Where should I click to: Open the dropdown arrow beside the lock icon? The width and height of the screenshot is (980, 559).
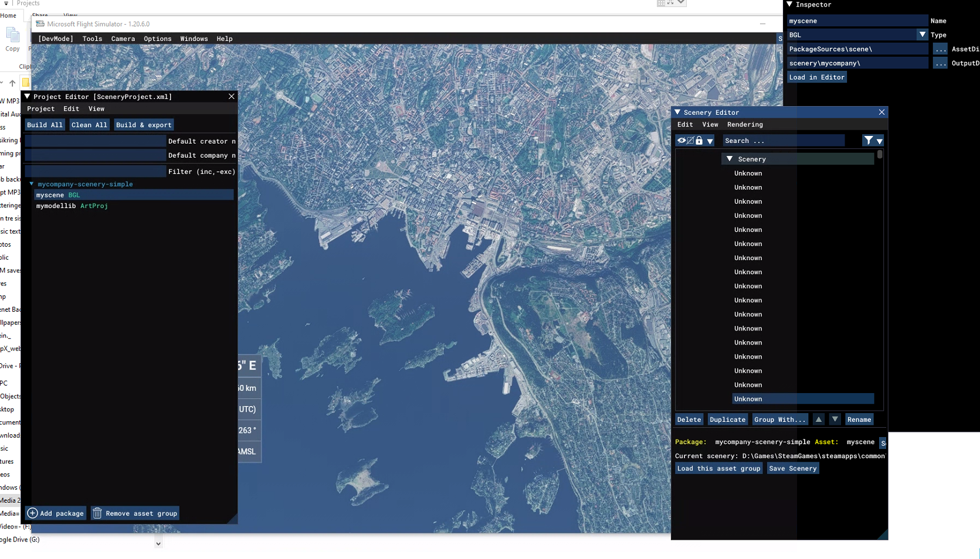point(710,141)
